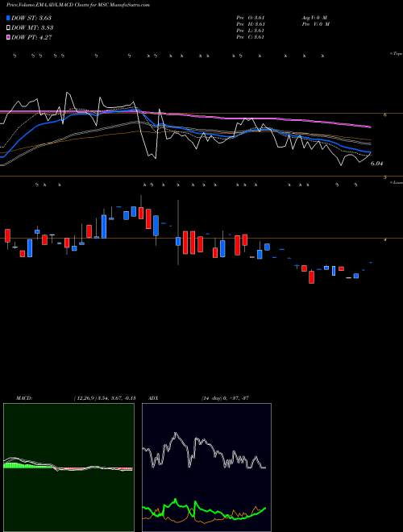Click the white DOW MT legend swatch
Viewport: 403px width, 532px height.
(x=8, y=28)
